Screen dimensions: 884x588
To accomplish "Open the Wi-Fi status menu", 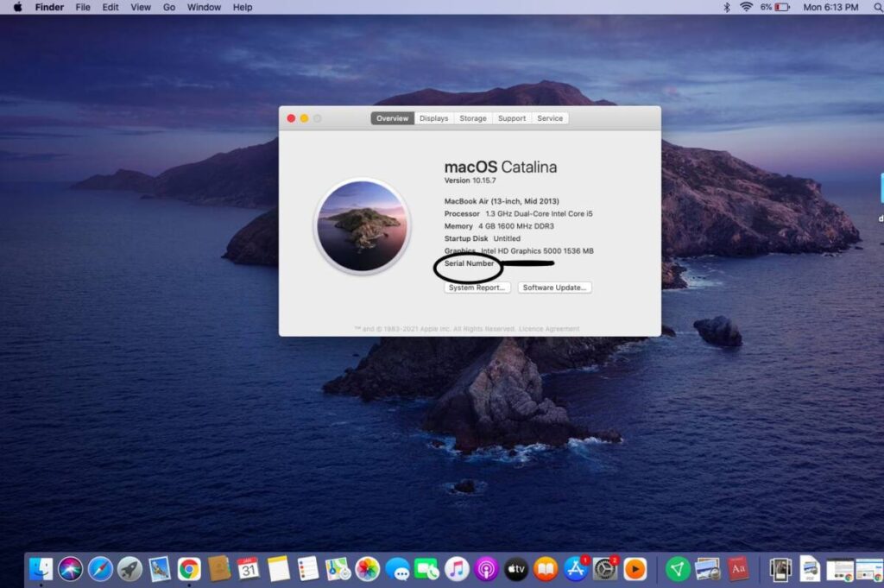I will [747, 7].
